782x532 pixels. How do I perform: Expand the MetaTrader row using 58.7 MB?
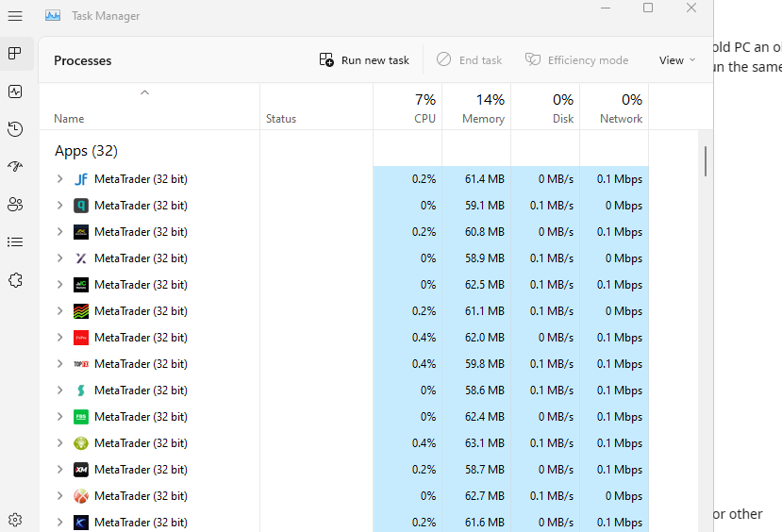[59, 470]
